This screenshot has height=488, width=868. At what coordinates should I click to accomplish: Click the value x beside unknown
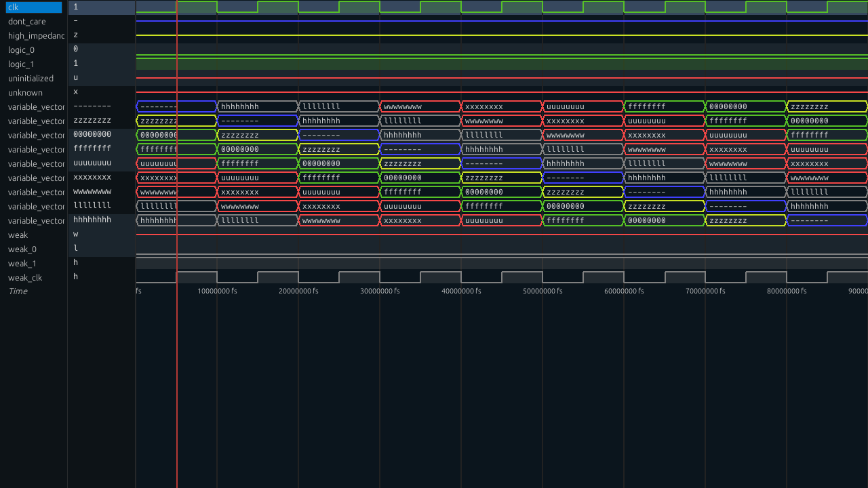click(x=75, y=91)
